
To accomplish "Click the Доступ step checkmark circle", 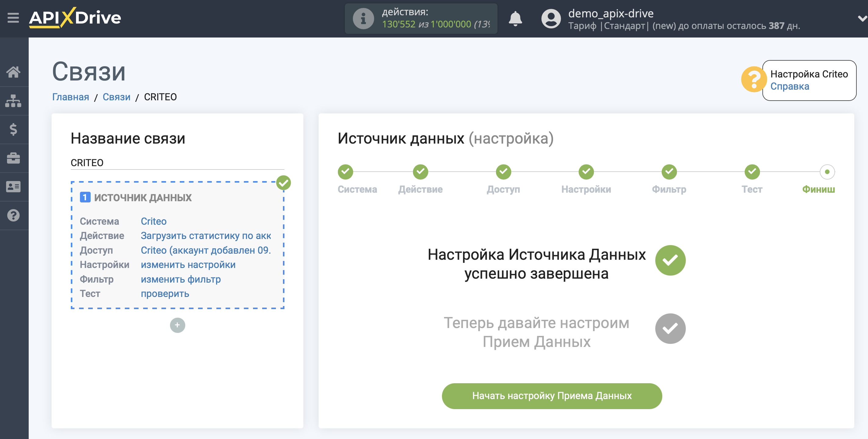I will click(x=503, y=172).
